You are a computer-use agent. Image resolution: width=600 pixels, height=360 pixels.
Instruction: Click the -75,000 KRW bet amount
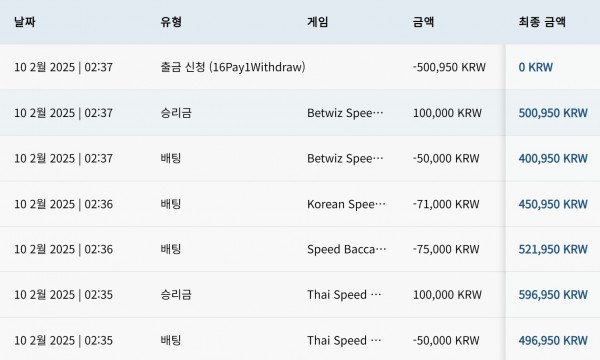point(446,249)
